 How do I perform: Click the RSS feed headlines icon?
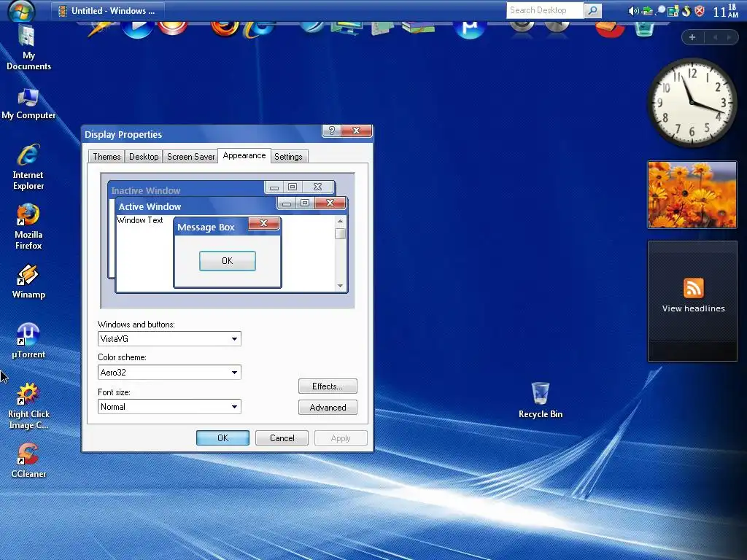[x=693, y=288]
